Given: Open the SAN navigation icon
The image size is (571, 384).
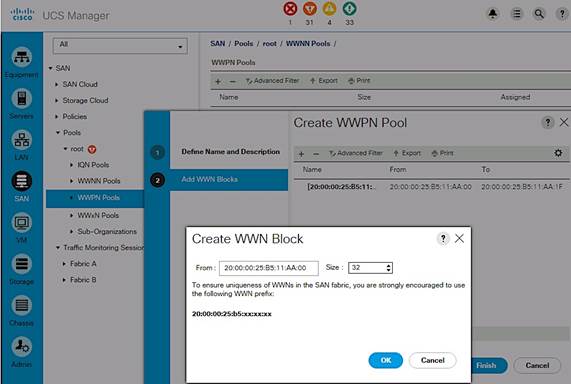Looking at the screenshot, I should [21, 181].
